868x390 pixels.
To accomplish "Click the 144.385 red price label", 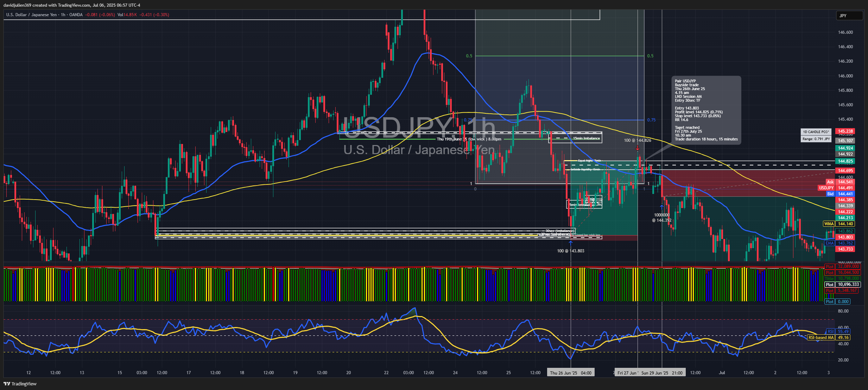I will (845, 200).
